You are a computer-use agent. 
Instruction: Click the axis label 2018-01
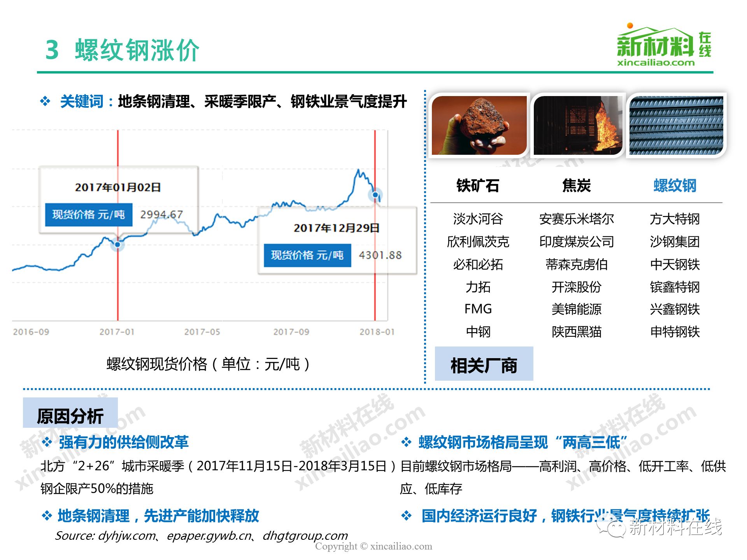[x=377, y=332]
